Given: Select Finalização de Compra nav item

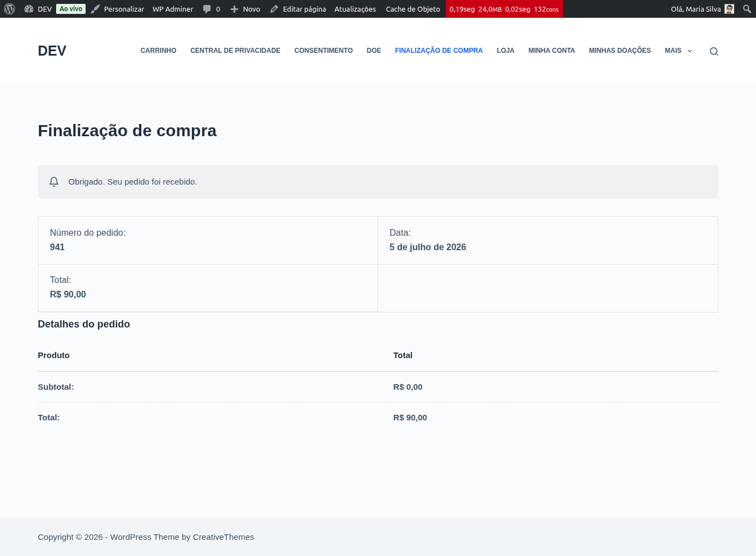Looking at the screenshot, I should pos(439,51).
